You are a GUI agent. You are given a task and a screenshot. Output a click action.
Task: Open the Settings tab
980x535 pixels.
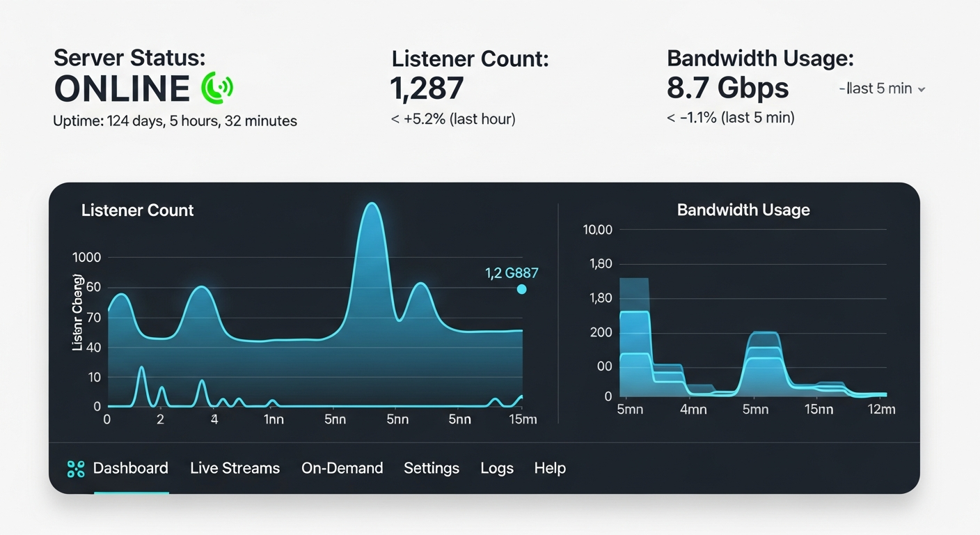[x=431, y=468]
